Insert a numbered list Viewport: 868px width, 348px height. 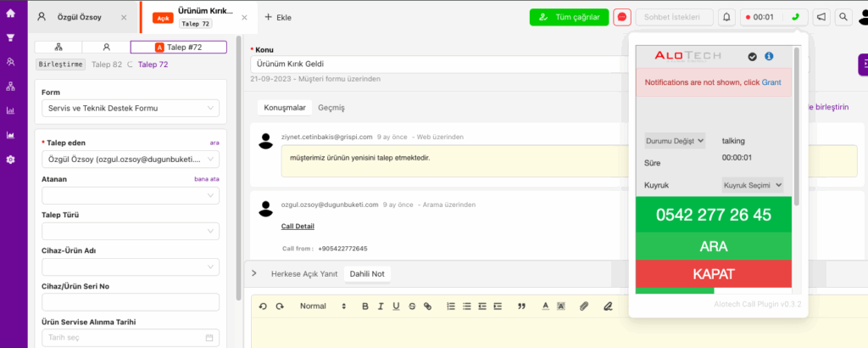point(451,306)
